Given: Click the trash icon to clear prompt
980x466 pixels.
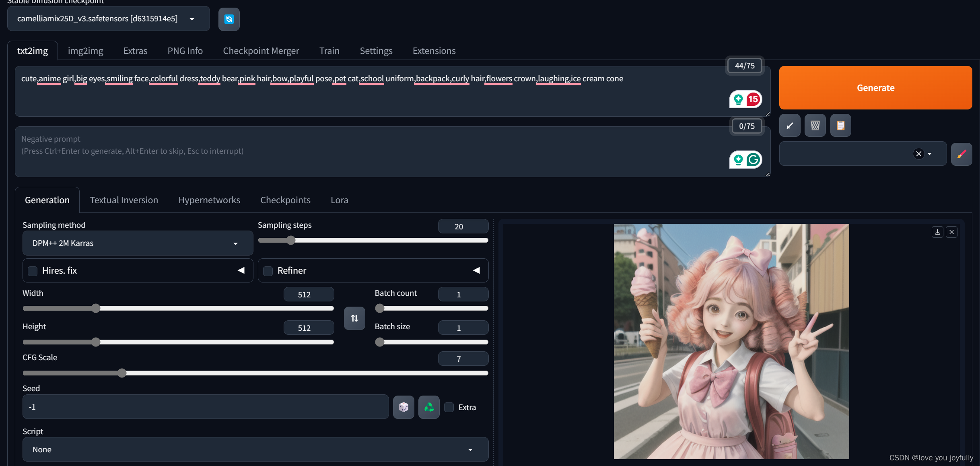Looking at the screenshot, I should click(815, 126).
